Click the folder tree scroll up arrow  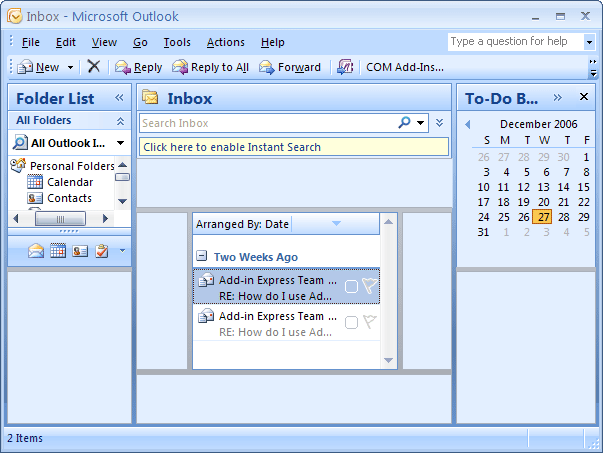point(123,165)
